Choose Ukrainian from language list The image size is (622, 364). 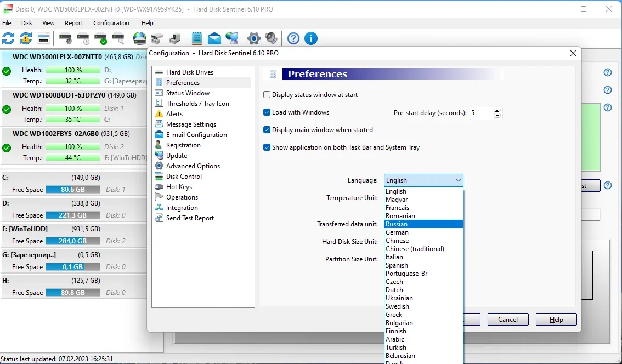pyautogui.click(x=423, y=298)
